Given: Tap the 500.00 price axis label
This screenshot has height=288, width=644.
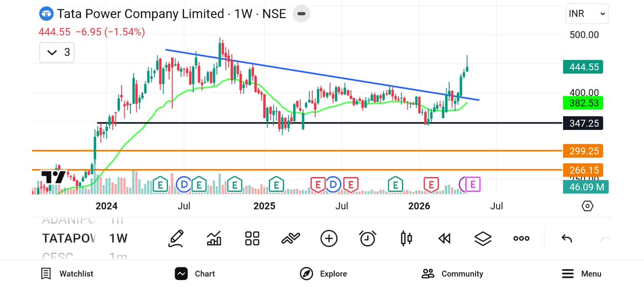Looking at the screenshot, I should pyautogui.click(x=584, y=35).
